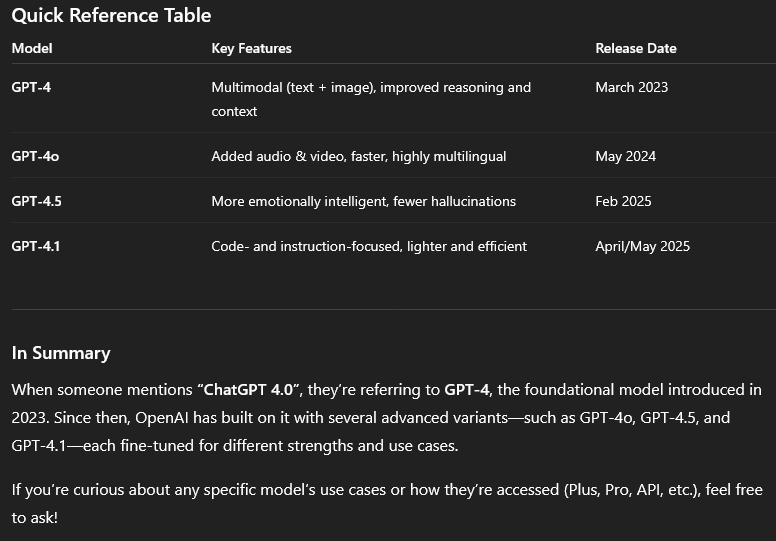The image size is (776, 541).
Task: Click the Release Date column header
Action: point(635,48)
